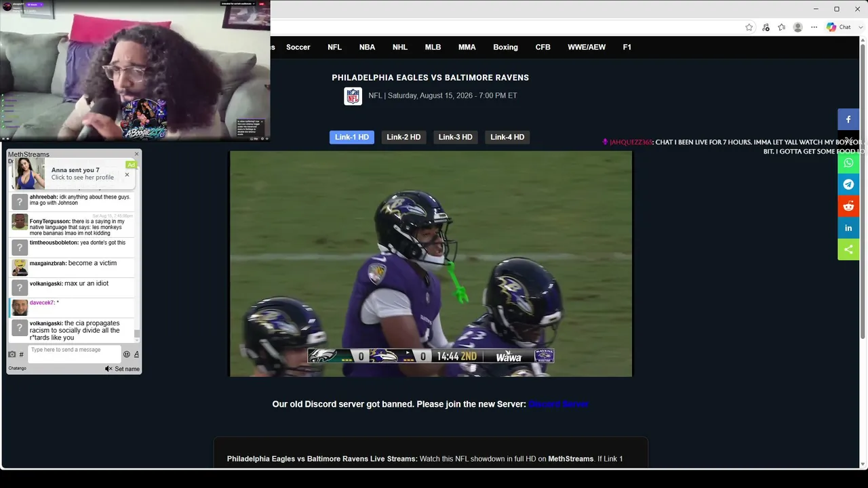
Task: Dismiss the Anna ad notification
Action: [127, 175]
